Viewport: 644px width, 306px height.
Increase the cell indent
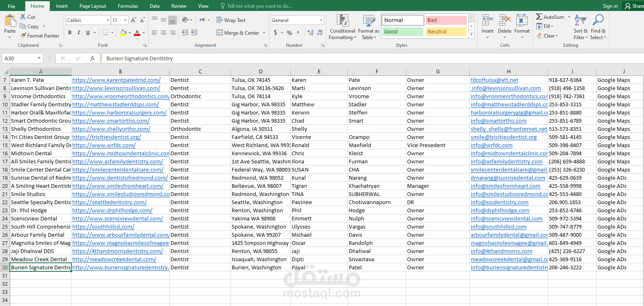[194, 32]
